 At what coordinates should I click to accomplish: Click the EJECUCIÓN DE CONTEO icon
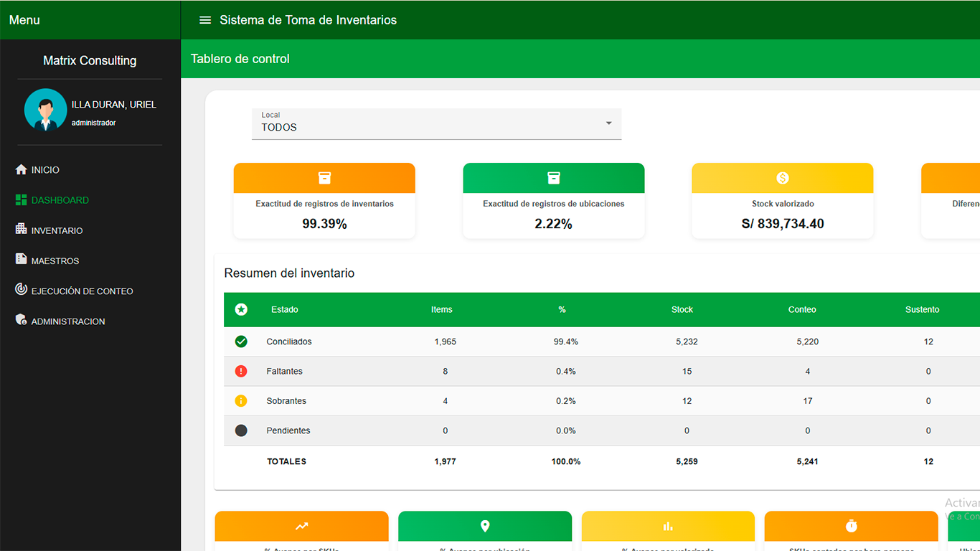(21, 290)
